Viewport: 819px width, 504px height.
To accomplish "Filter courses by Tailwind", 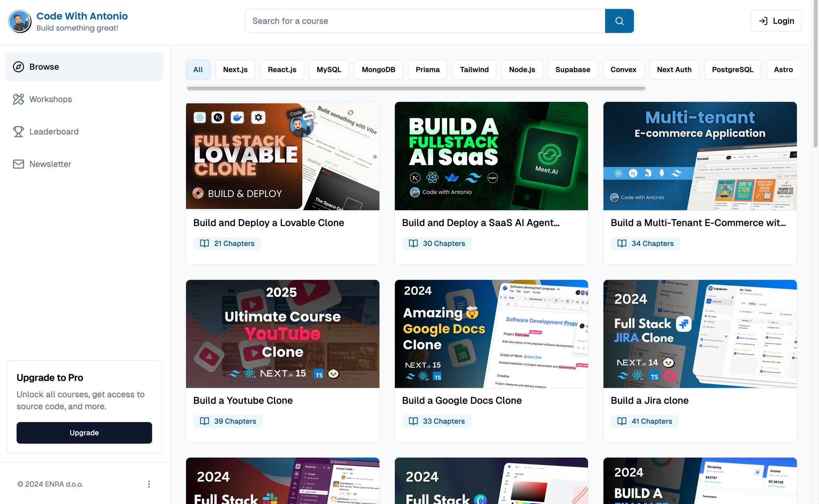I will click(x=474, y=70).
